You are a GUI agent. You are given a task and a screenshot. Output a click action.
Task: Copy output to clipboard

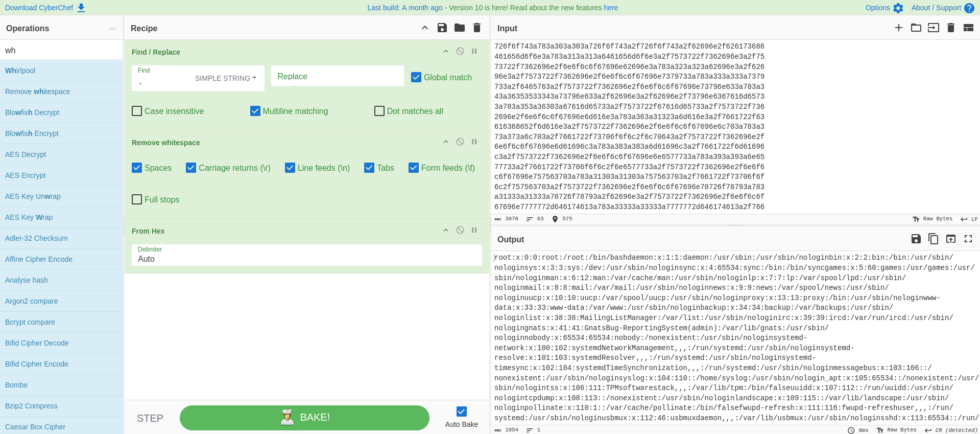pos(934,239)
